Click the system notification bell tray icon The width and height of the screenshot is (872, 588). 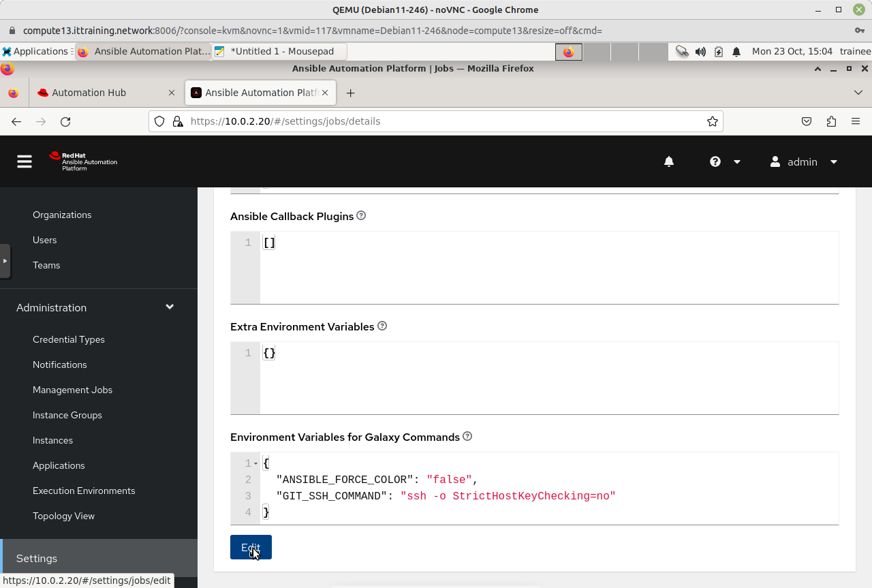coord(736,51)
